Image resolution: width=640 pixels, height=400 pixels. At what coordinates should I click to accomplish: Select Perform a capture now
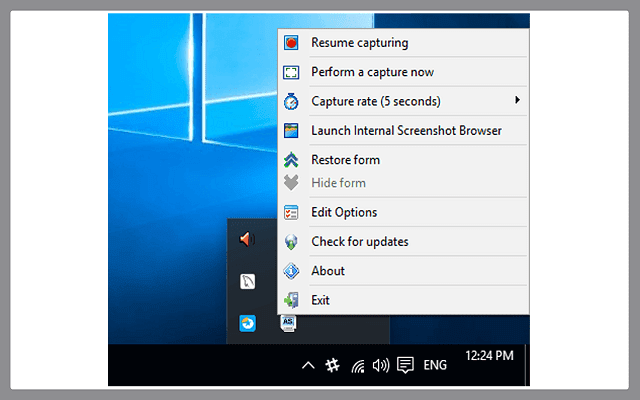point(372,72)
